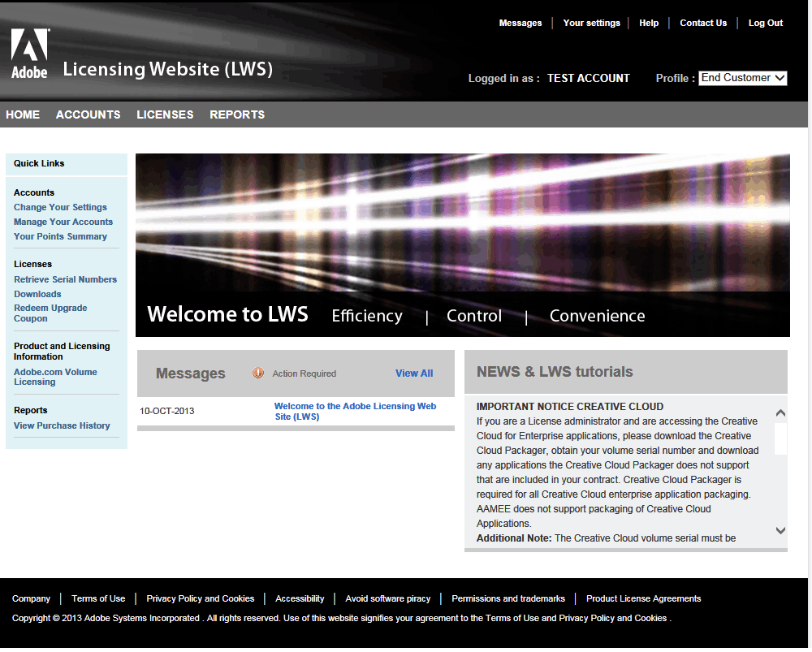Click the Messages header link
812x652 pixels.
(520, 23)
